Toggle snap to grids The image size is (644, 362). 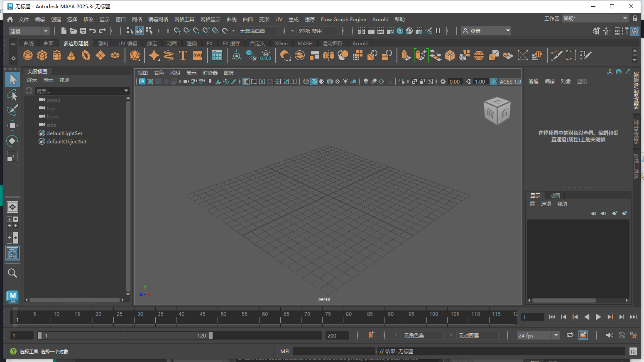[x=177, y=31]
